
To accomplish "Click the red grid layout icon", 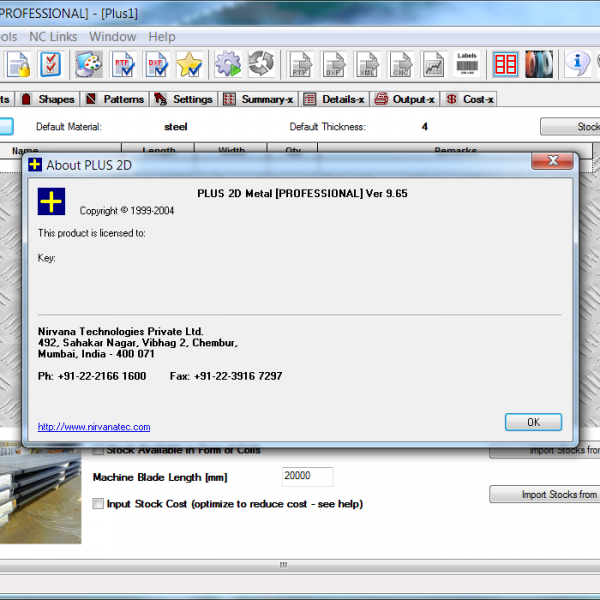I will click(505, 65).
